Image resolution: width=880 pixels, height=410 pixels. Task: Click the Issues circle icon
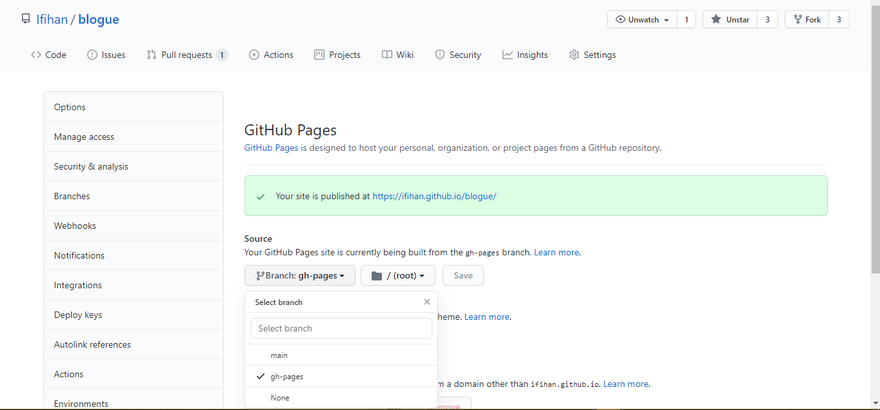(92, 55)
